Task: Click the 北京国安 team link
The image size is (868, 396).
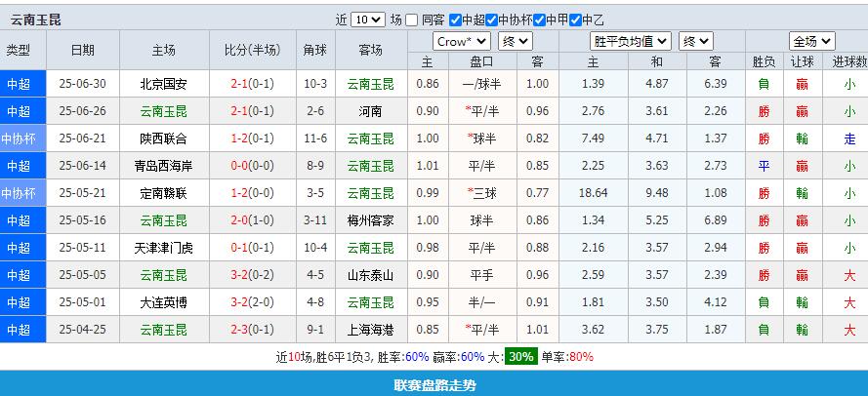Action: (164, 84)
